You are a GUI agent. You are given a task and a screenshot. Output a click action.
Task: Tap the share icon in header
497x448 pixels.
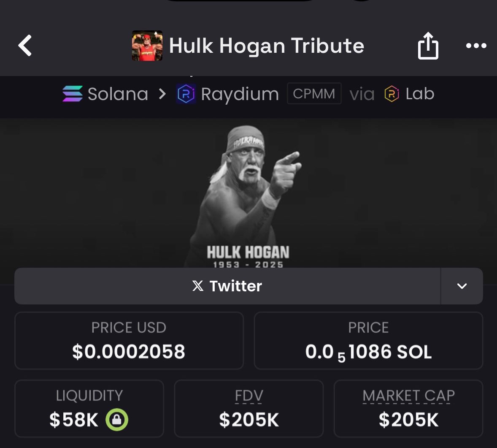click(428, 45)
